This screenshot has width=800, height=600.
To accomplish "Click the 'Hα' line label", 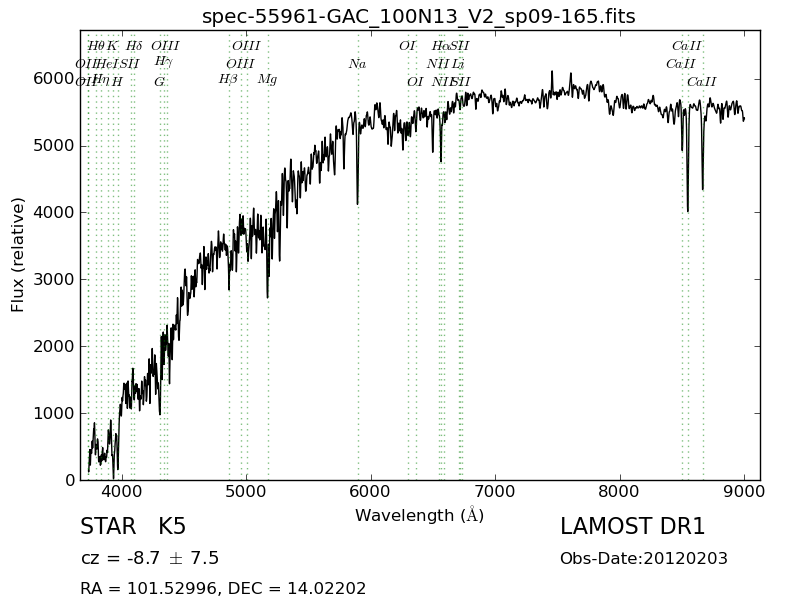I will (441, 46).
